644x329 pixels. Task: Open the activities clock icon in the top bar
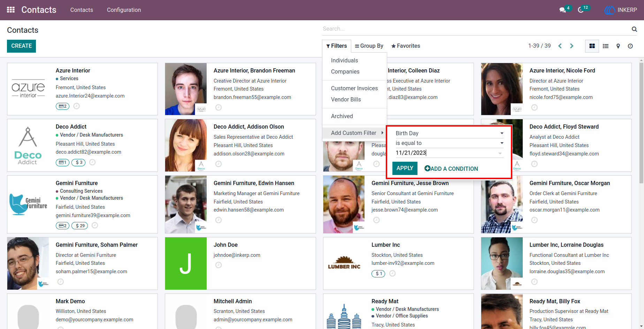point(581,10)
